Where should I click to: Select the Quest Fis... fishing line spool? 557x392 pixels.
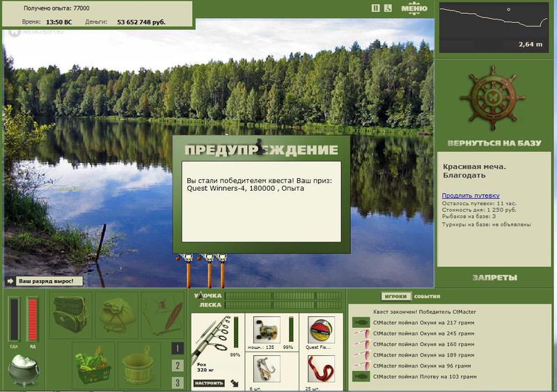(321, 329)
